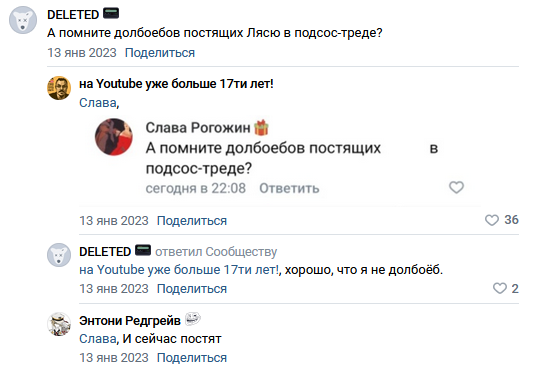Image resolution: width=539 pixels, height=373 pixels.
Task: Click Ответить in the quoted comment
Action: coord(289,188)
